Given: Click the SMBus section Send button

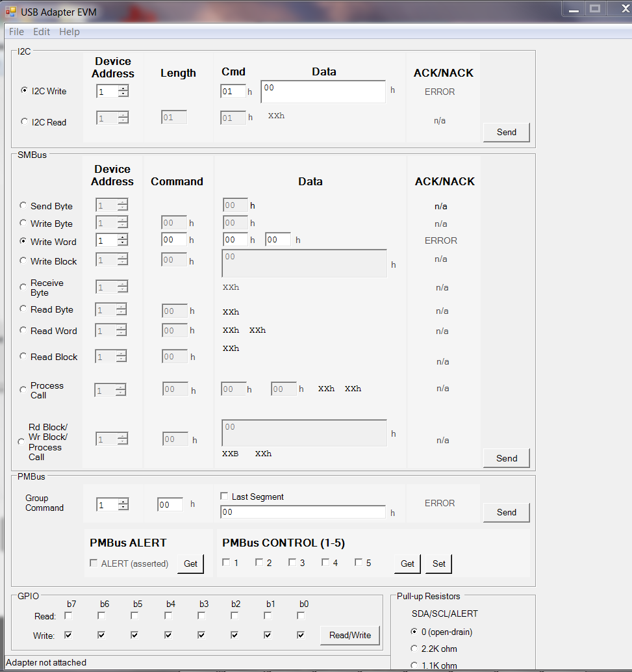Looking at the screenshot, I should (x=507, y=458).
